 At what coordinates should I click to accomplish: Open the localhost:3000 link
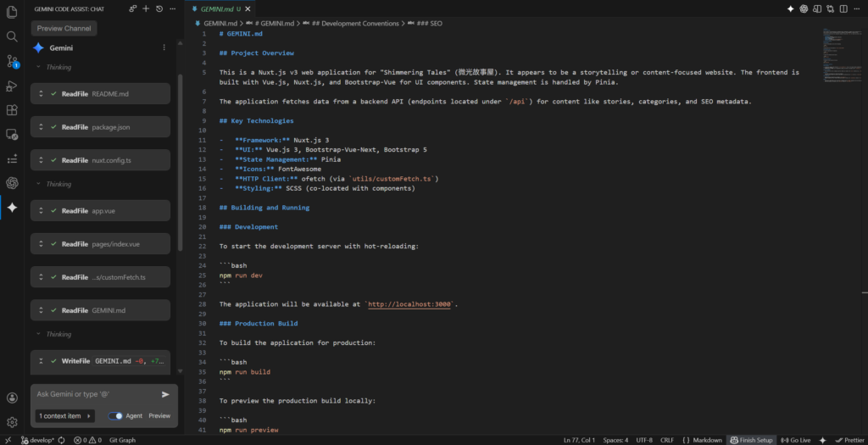pyautogui.click(x=411, y=304)
